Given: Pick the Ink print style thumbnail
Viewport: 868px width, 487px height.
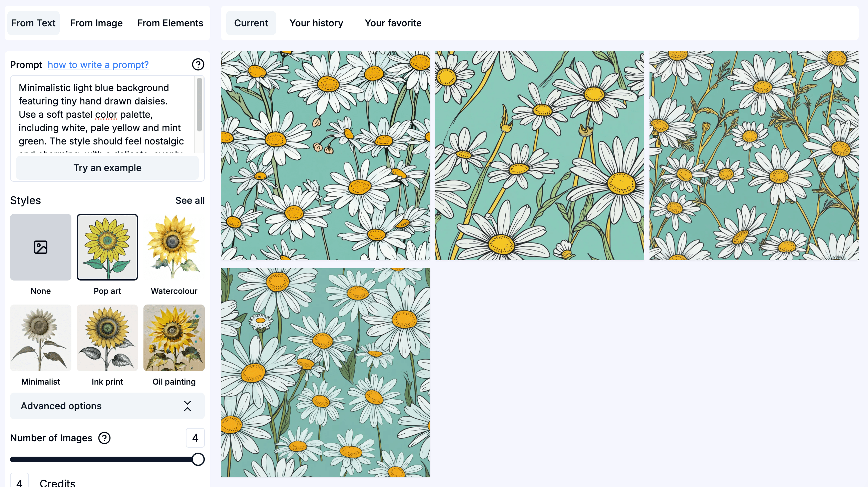Looking at the screenshot, I should (107, 338).
